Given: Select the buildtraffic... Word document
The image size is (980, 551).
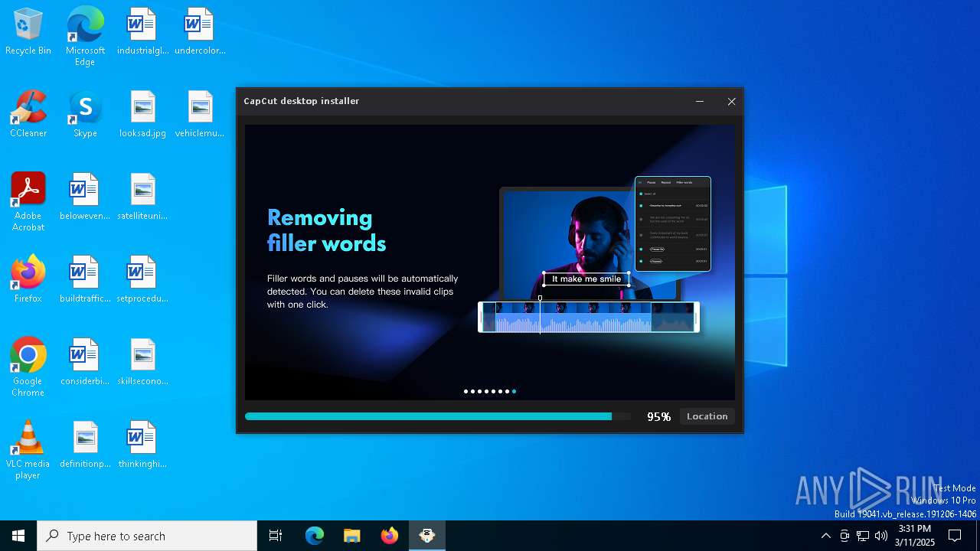Looking at the screenshot, I should pos(85,280).
